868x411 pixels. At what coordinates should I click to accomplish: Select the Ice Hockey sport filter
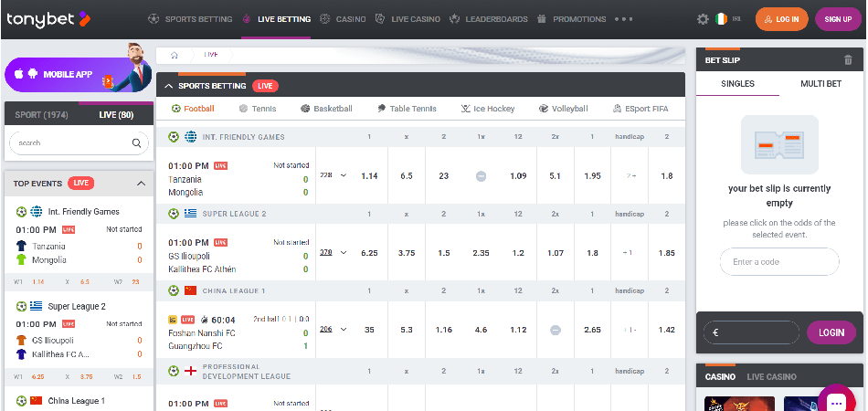pyautogui.click(x=488, y=109)
